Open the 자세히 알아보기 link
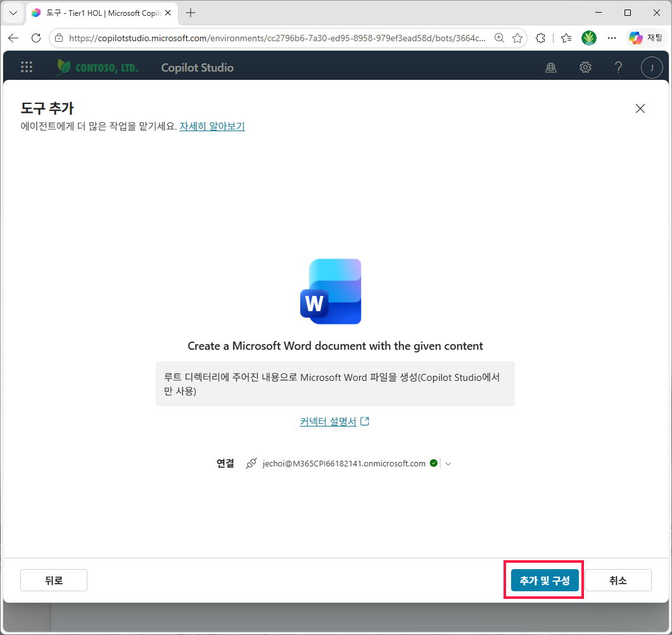 212,126
